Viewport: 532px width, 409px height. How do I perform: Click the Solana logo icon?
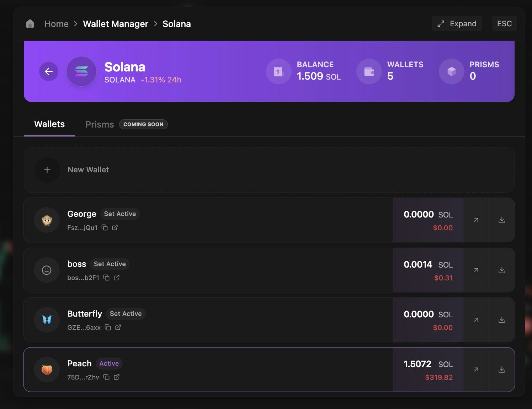point(81,71)
